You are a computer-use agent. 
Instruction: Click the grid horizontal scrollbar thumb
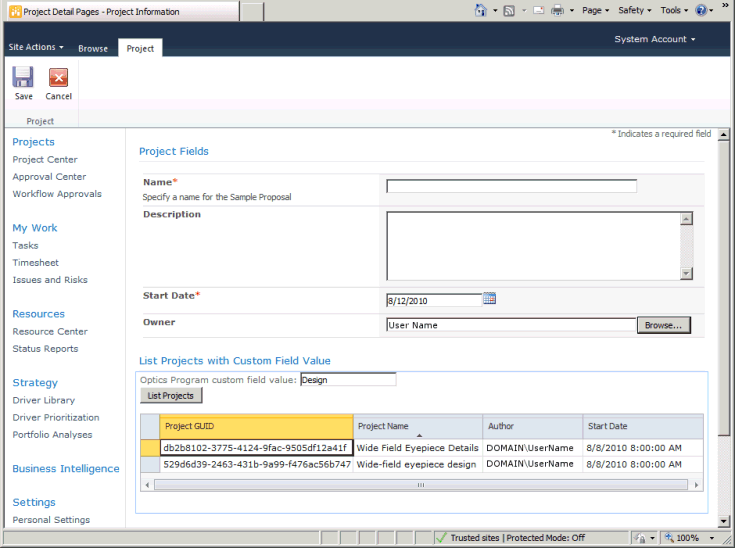click(x=420, y=485)
